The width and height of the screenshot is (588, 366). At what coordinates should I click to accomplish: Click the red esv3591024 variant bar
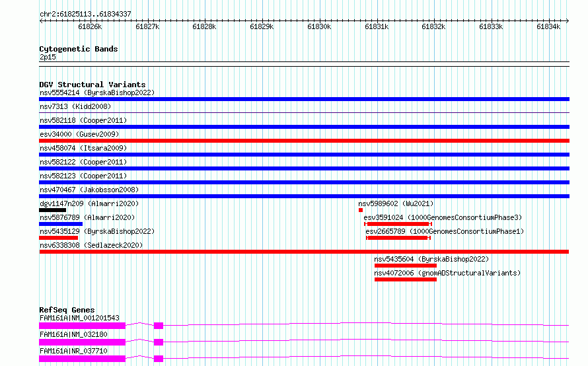398,224
